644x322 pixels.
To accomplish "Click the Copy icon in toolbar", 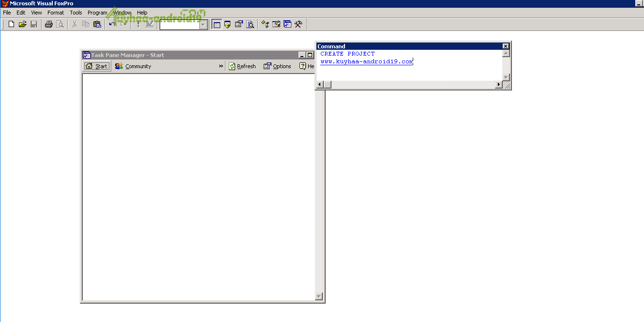I will coord(86,24).
